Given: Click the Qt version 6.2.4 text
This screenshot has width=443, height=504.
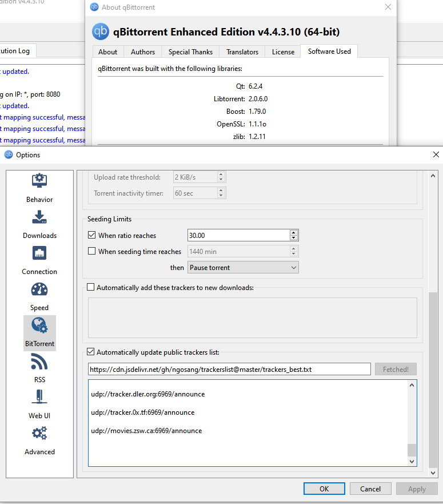Looking at the screenshot, I should [256, 86].
